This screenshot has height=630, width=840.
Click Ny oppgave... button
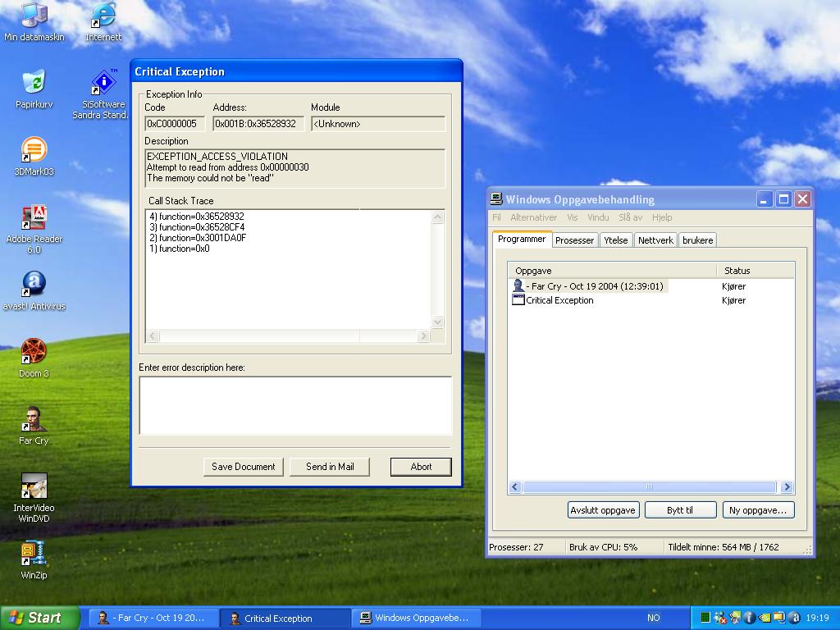[x=757, y=510]
